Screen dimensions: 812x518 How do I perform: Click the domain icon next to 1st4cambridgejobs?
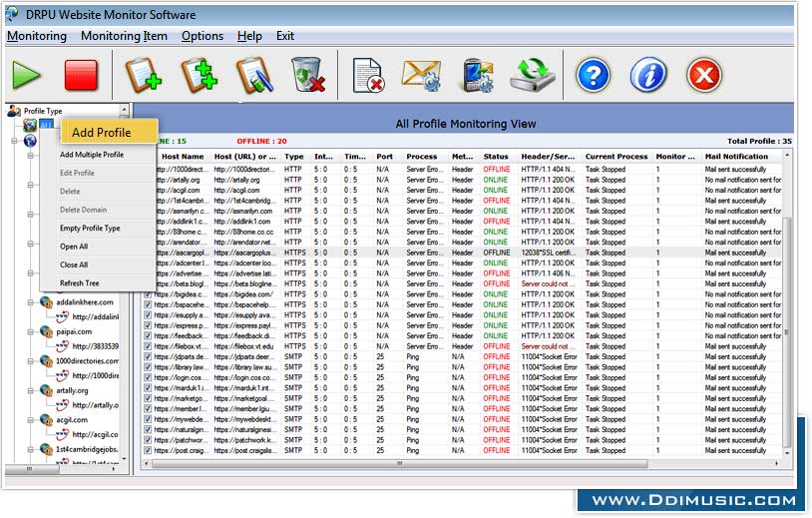pyautogui.click(x=46, y=449)
